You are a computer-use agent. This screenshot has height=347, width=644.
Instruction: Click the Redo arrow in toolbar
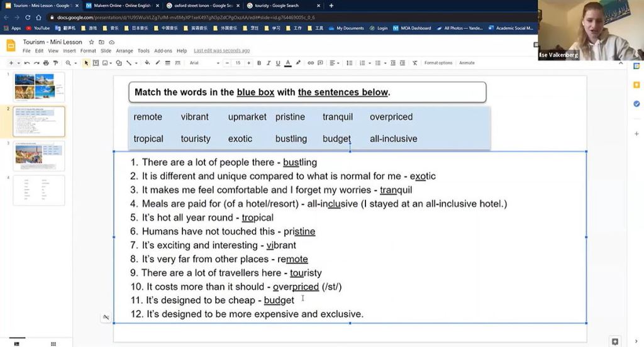[36, 63]
